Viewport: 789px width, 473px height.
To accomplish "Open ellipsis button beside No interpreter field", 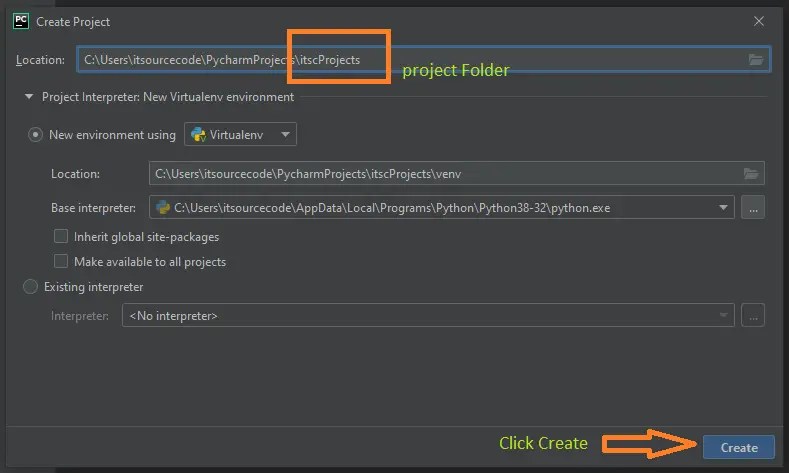I will point(753,316).
